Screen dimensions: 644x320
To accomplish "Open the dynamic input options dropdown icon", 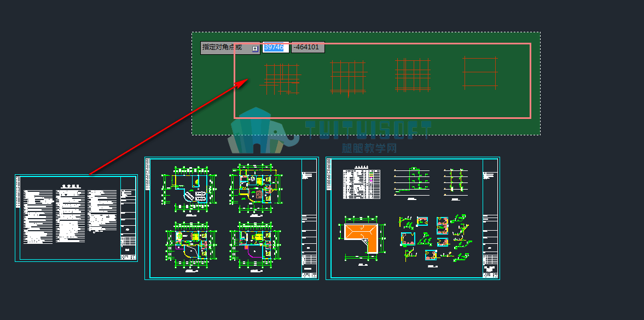I will coord(255,49).
